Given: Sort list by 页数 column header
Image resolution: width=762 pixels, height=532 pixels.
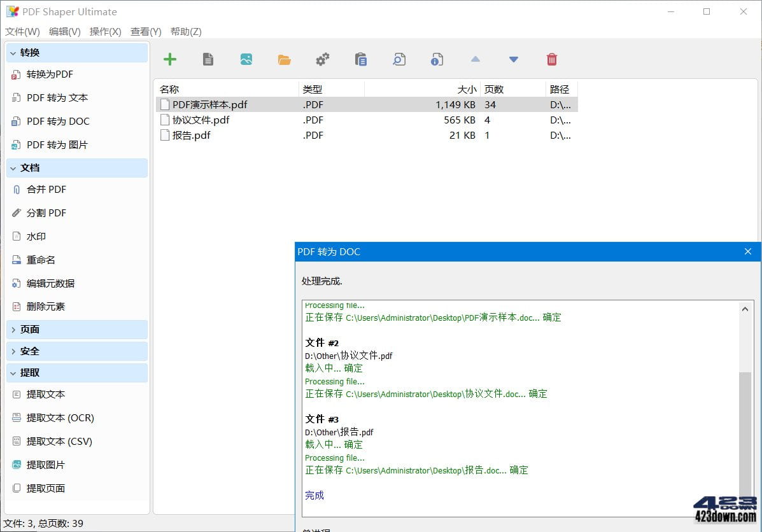Looking at the screenshot, I should click(513, 89).
